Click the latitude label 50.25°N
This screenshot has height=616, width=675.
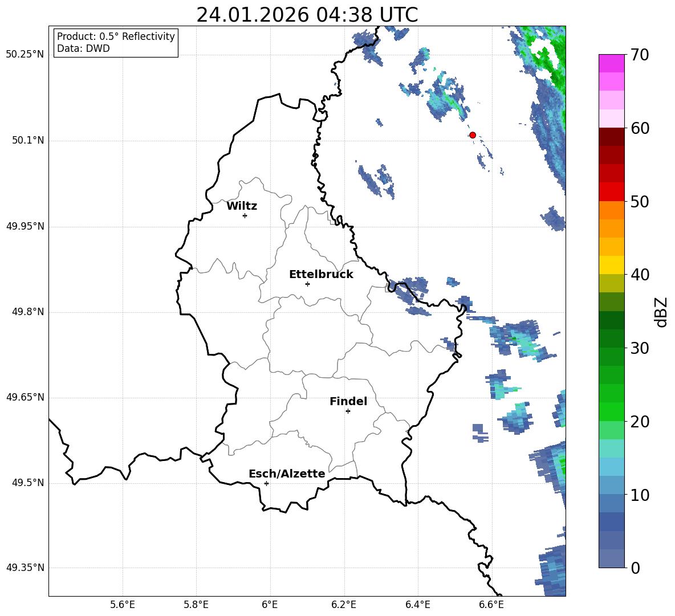25,55
